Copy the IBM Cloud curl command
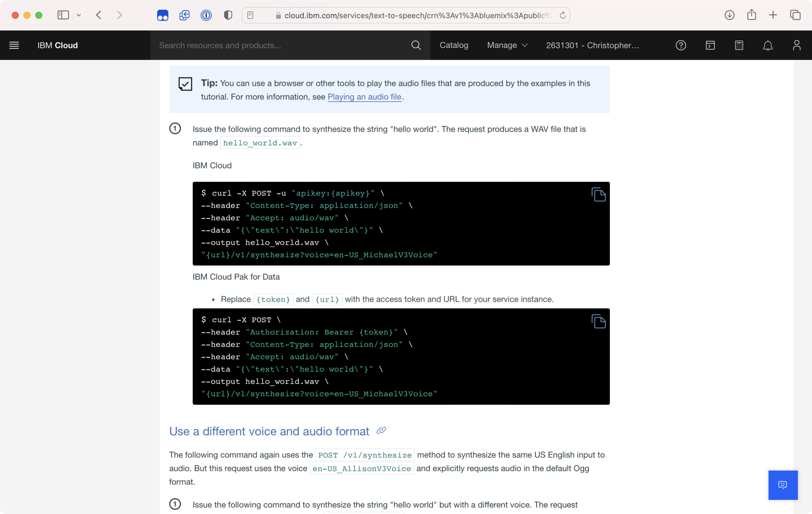812x514 pixels. tap(598, 195)
